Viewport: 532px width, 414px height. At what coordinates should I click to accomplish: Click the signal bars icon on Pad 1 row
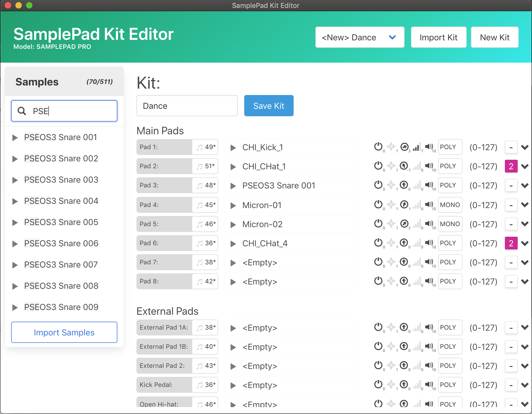point(417,147)
